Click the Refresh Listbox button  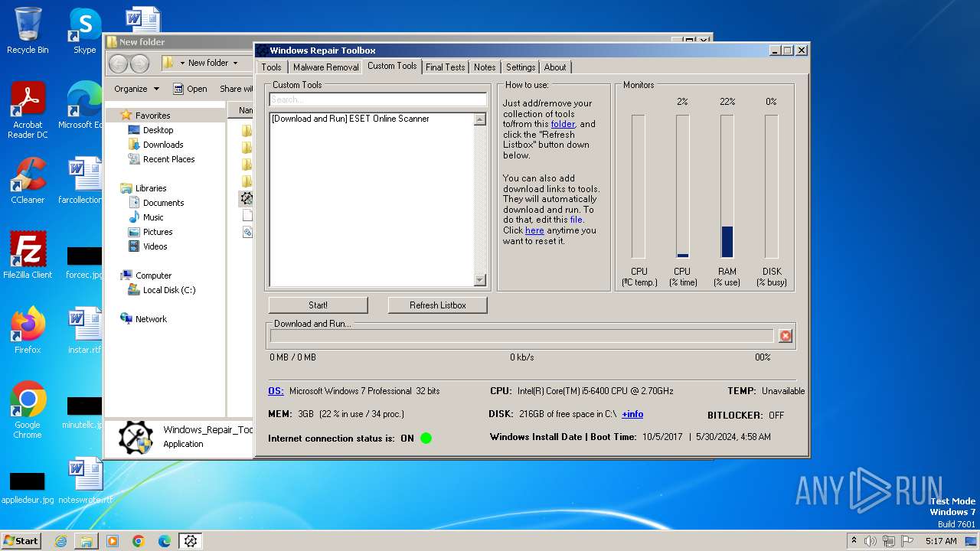(438, 305)
